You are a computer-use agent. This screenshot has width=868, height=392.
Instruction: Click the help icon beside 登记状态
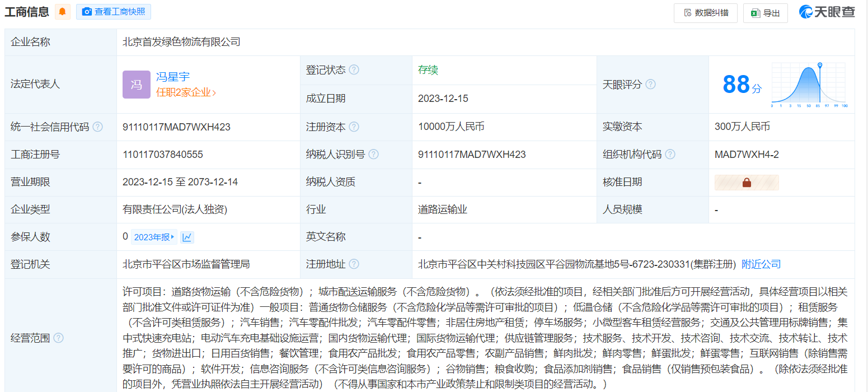tap(354, 70)
